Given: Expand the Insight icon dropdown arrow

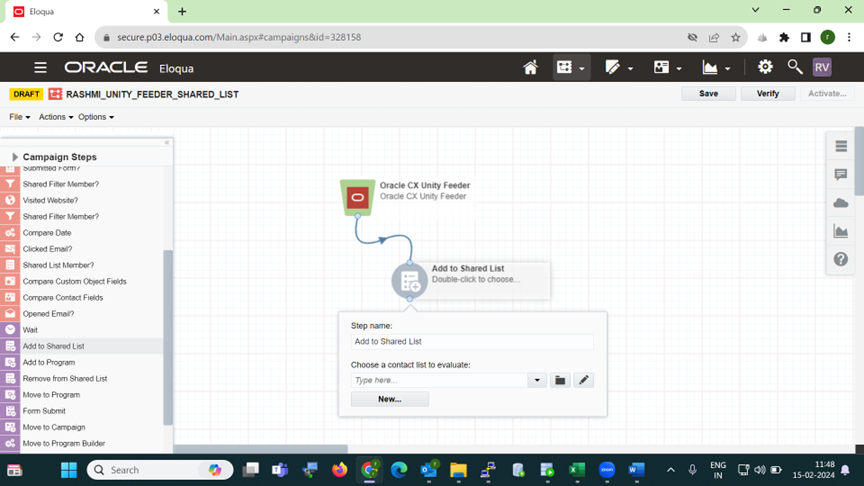Looking at the screenshot, I should (727, 69).
